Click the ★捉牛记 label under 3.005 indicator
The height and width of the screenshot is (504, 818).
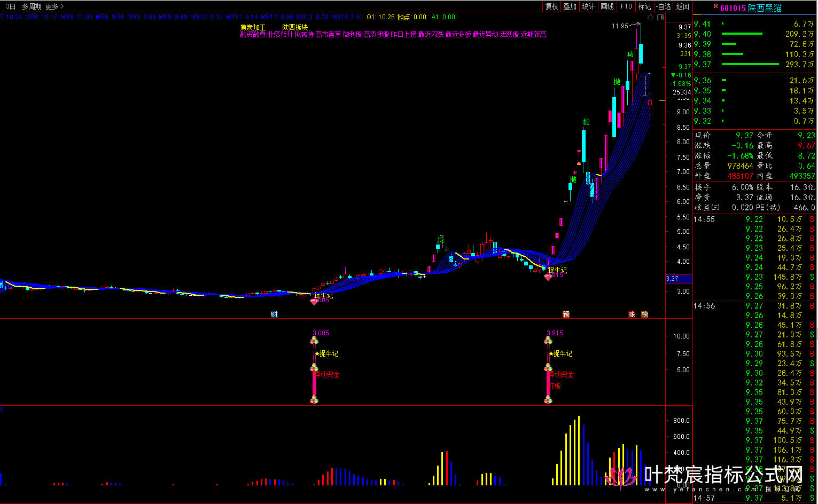[x=326, y=354]
